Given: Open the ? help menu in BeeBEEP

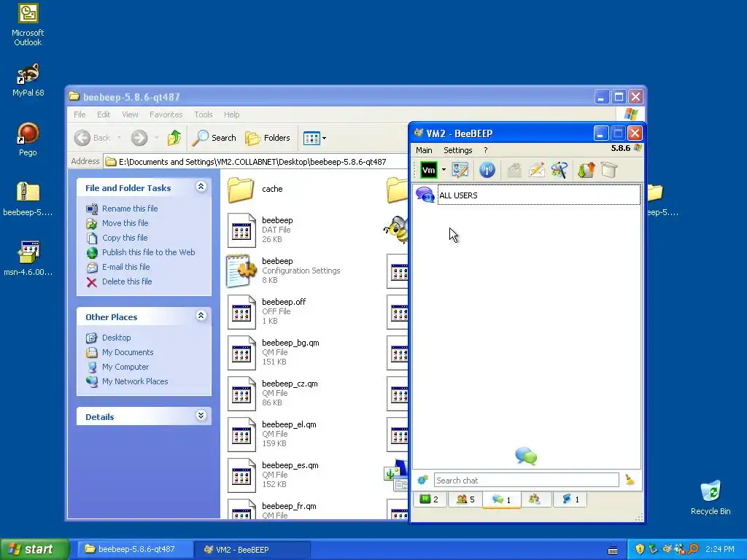Looking at the screenshot, I should (485, 150).
